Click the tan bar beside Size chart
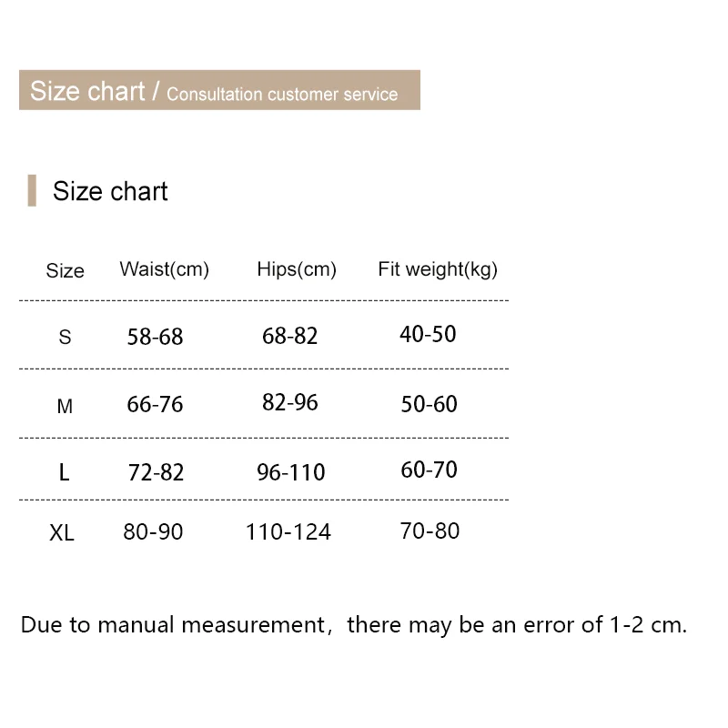Viewport: 728px width, 728px height. pyautogui.click(x=32, y=190)
